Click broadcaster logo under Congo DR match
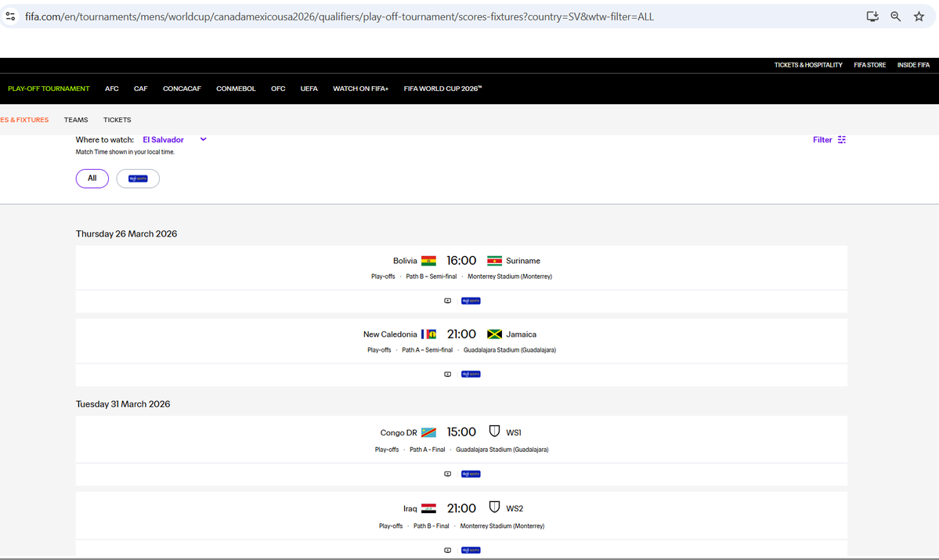The image size is (939, 560). coord(471,474)
